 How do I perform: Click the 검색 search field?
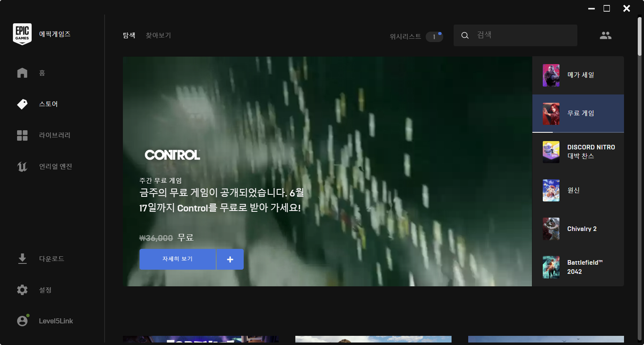point(515,35)
